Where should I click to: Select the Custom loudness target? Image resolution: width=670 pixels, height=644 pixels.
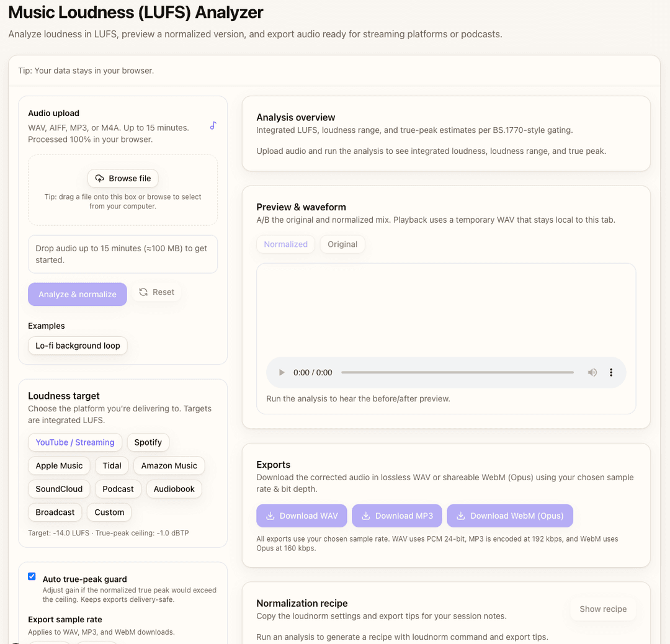[109, 512]
